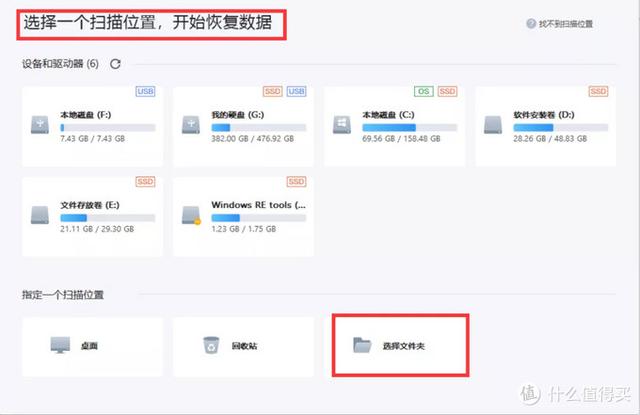Click the '28.26 GB / 48.83 GB' text
The width and height of the screenshot is (640, 415).
tap(550, 139)
